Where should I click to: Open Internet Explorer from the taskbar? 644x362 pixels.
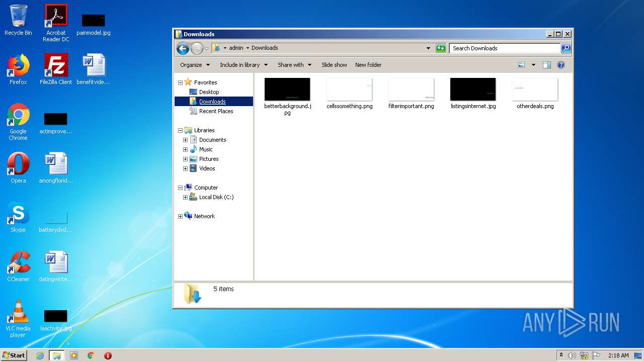(40, 355)
